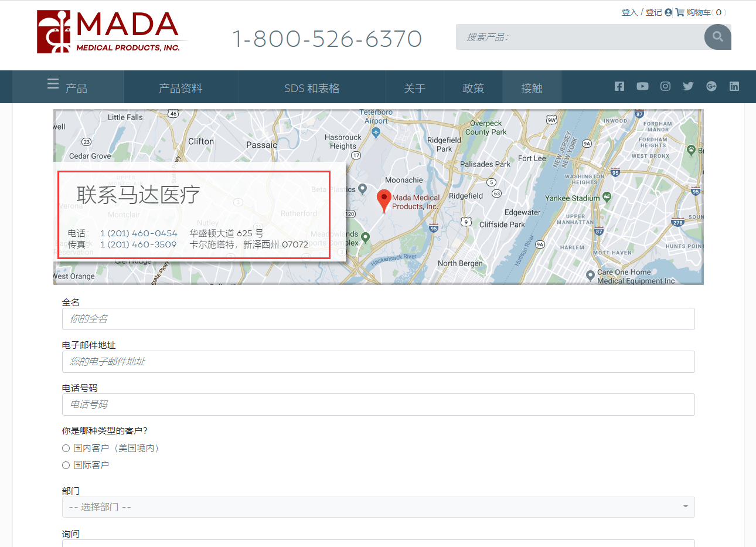Image resolution: width=756 pixels, height=547 pixels.
Task: Open the SDS 和表格 navigation menu
Action: 312,87
